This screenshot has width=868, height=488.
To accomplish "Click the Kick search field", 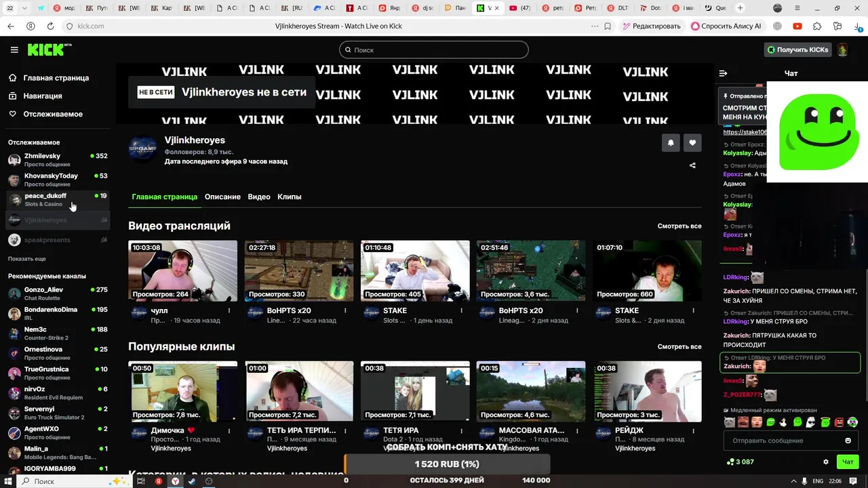I will pyautogui.click(x=434, y=49).
